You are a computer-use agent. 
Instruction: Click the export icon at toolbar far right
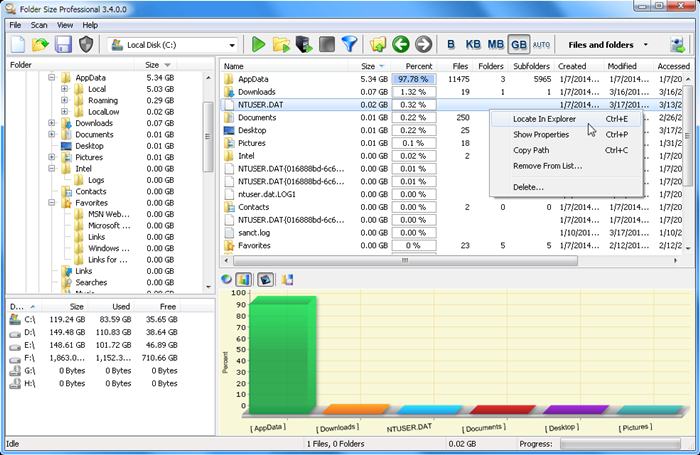pos(678,45)
